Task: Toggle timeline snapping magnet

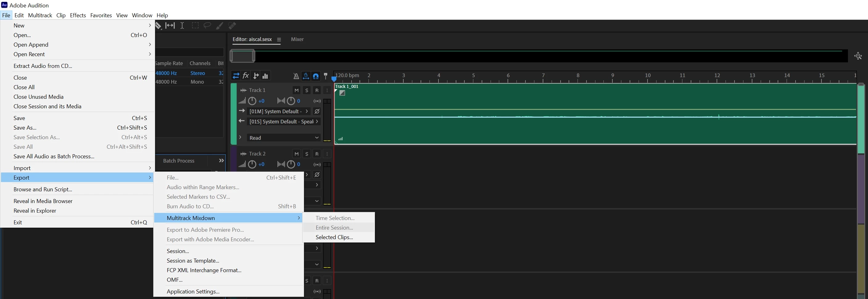Action: 316,76
